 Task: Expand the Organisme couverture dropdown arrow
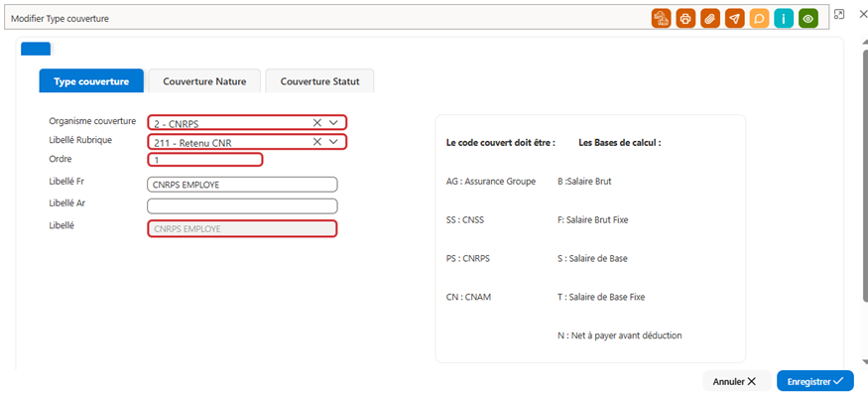(x=333, y=122)
